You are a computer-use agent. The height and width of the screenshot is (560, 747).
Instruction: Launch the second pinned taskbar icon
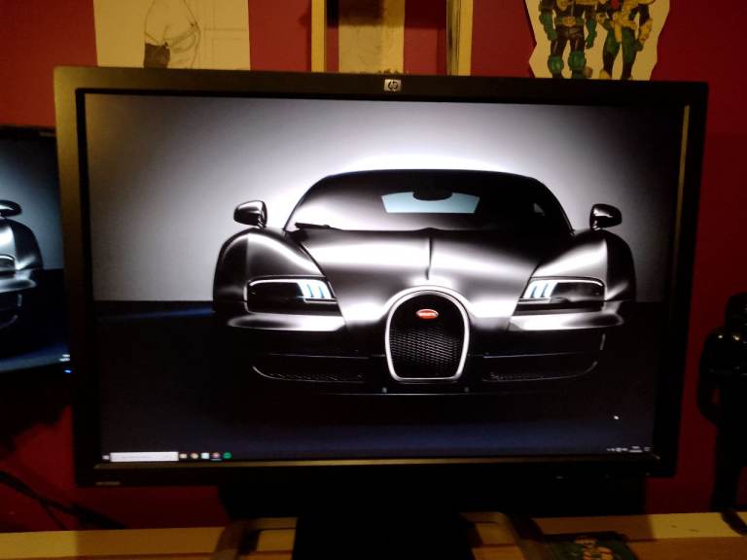tap(195, 456)
